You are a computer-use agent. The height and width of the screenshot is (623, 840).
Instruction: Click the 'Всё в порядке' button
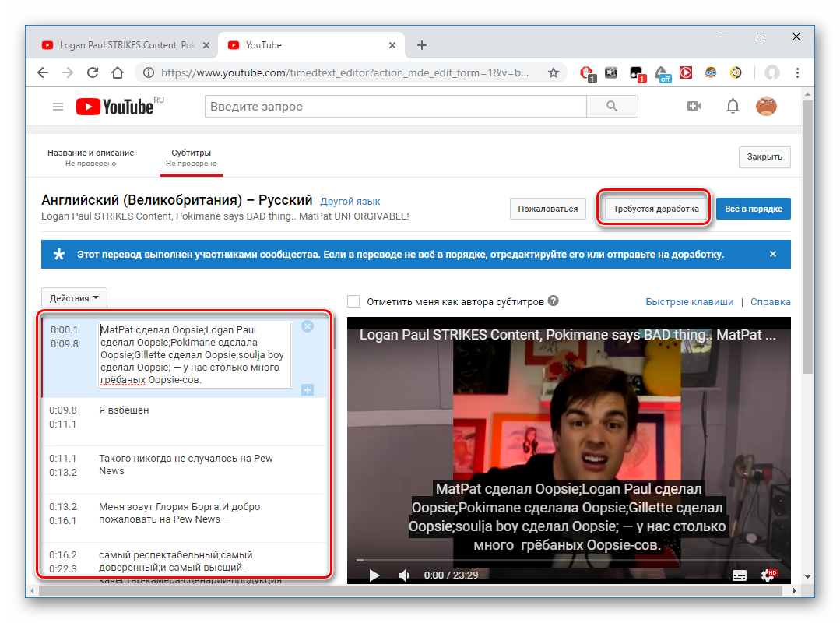pos(753,209)
